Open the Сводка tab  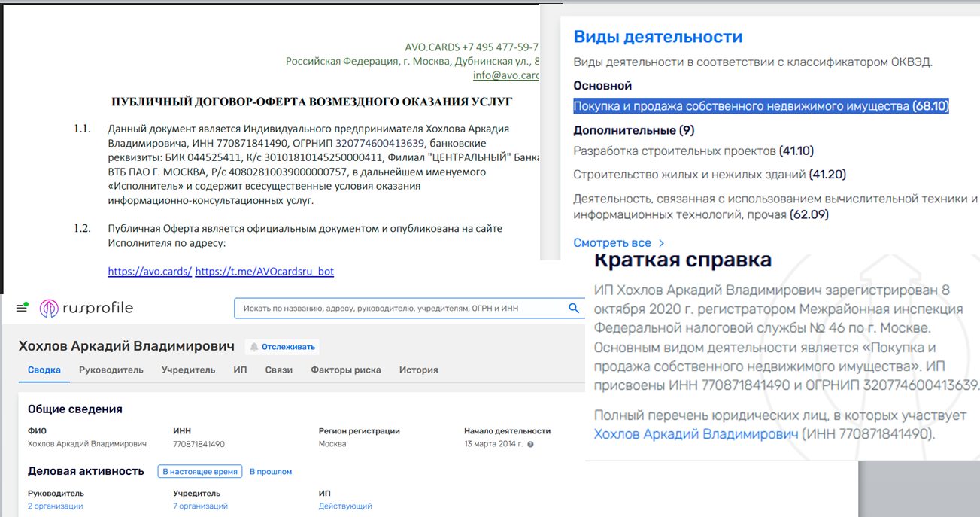[44, 370]
